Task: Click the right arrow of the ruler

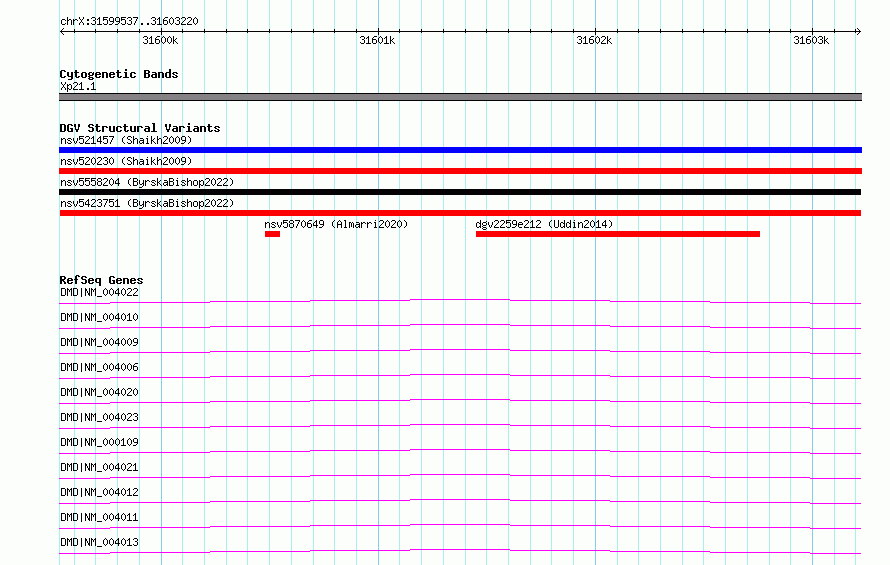Action: [858, 31]
